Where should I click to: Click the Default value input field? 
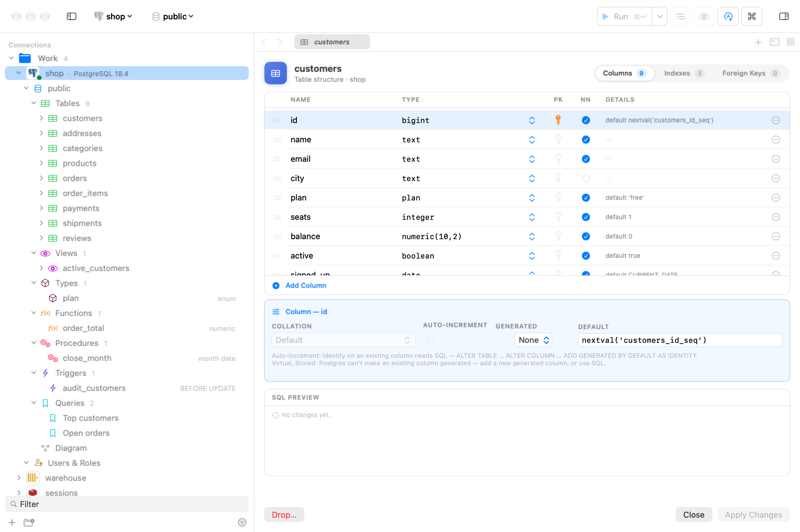(x=680, y=340)
